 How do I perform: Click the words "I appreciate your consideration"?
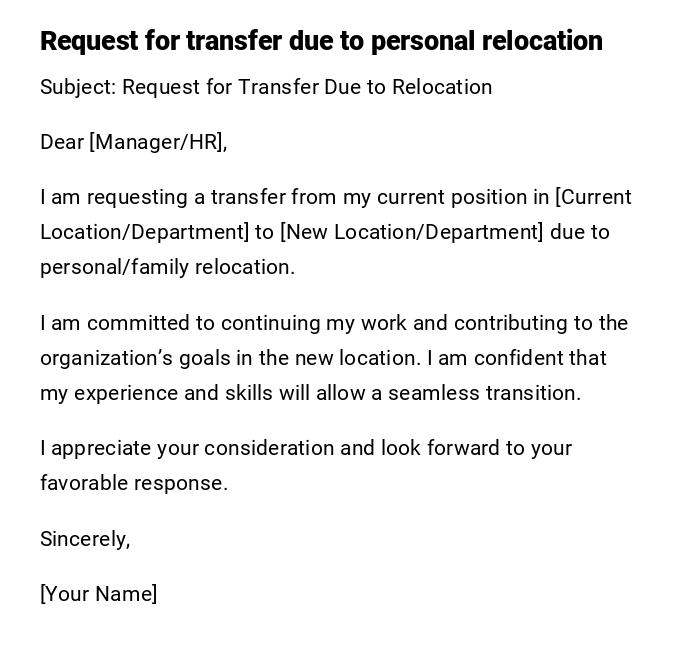(x=187, y=448)
